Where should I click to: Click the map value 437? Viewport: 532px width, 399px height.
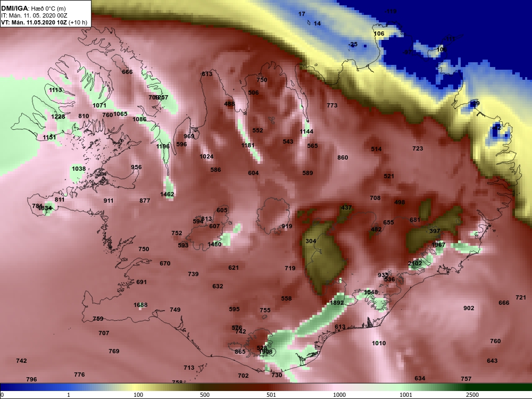click(x=346, y=207)
